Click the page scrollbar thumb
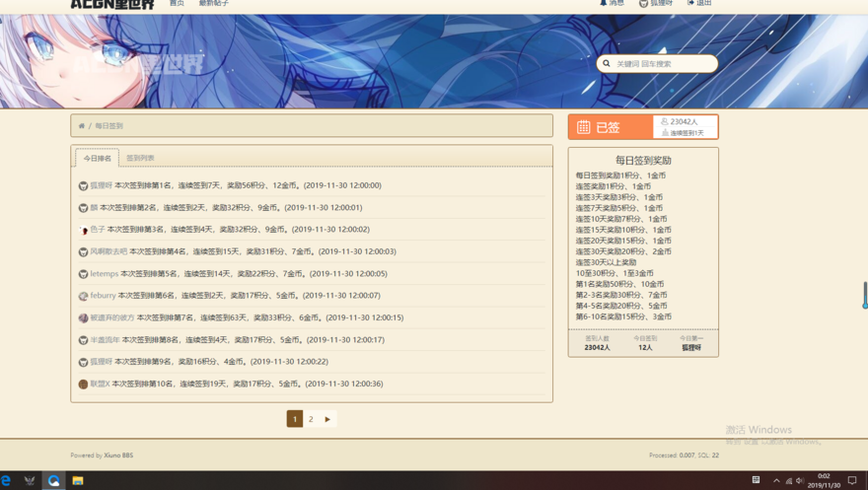The height and width of the screenshot is (490, 868). [865, 295]
